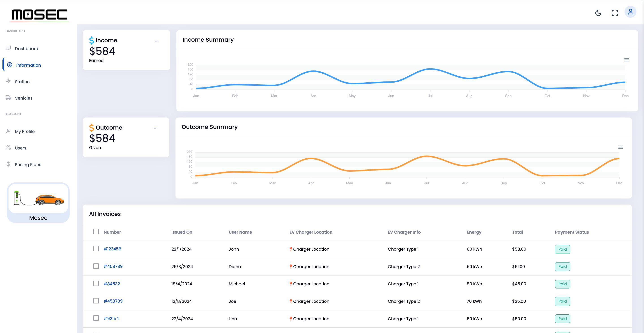Select the Station icon in the sidebar
The width and height of the screenshot is (644, 333).
(8, 81)
